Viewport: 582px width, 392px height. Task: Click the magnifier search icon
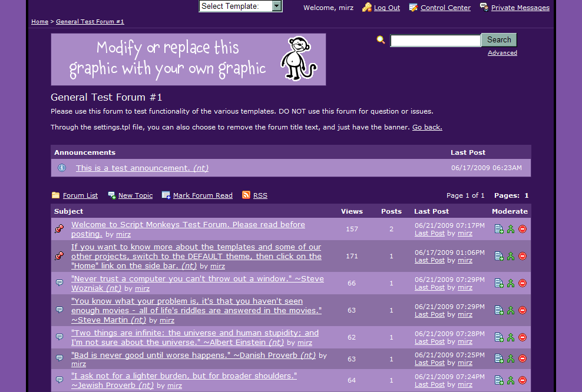pos(381,39)
